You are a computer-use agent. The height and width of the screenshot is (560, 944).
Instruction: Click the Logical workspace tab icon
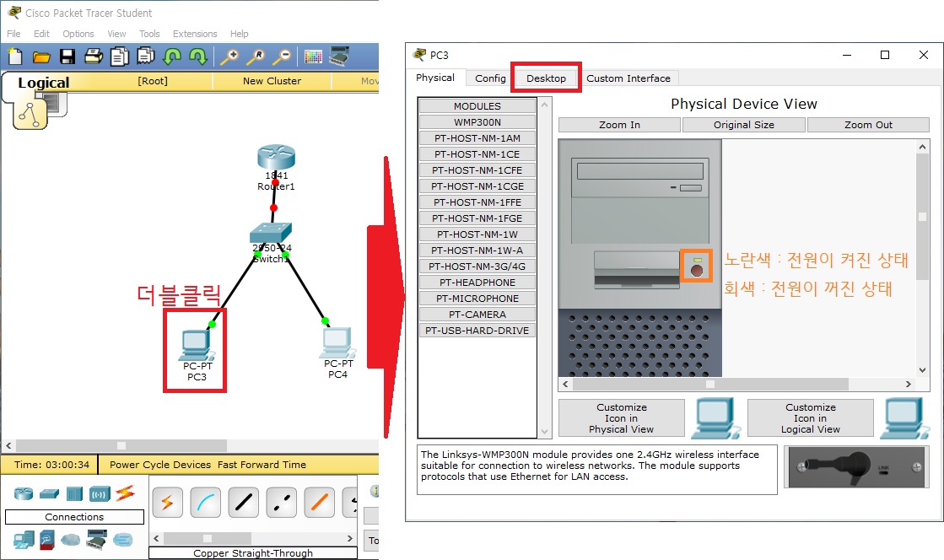click(x=30, y=113)
